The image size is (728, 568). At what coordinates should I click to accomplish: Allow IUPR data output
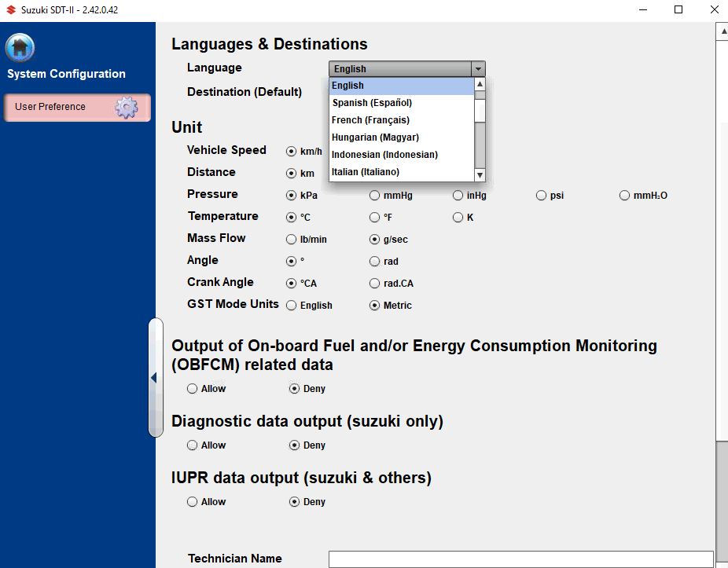point(193,502)
